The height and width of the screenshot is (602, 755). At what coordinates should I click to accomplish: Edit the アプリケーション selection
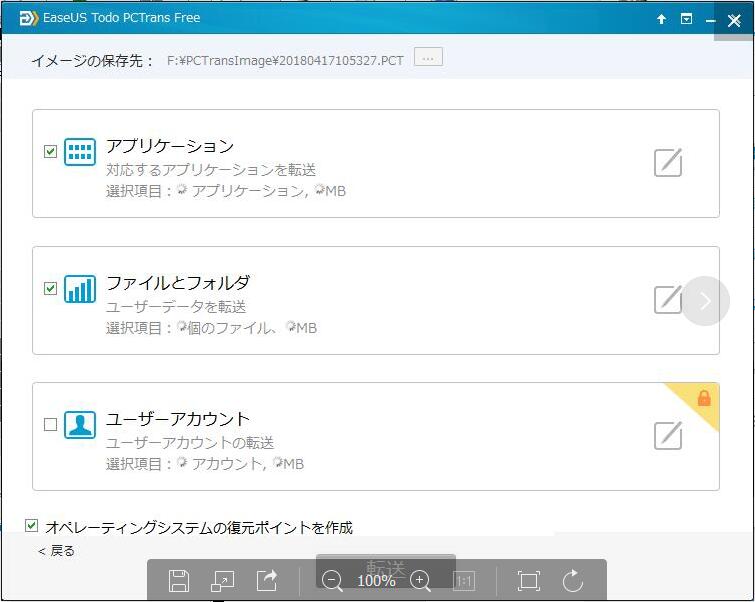(668, 163)
